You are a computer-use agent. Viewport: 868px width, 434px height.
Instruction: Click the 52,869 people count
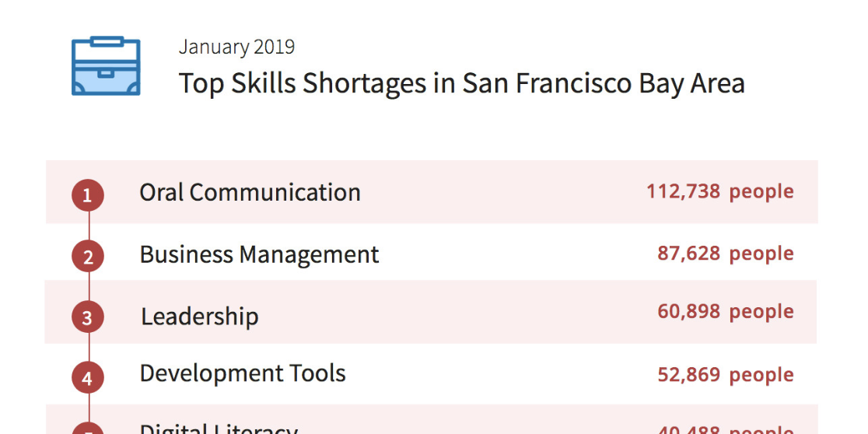[x=726, y=375]
